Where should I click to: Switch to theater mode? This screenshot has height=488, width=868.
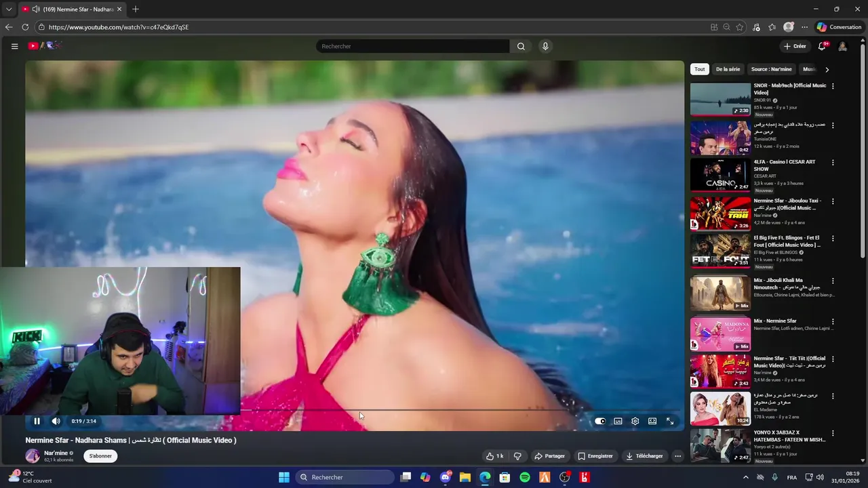tap(652, 421)
